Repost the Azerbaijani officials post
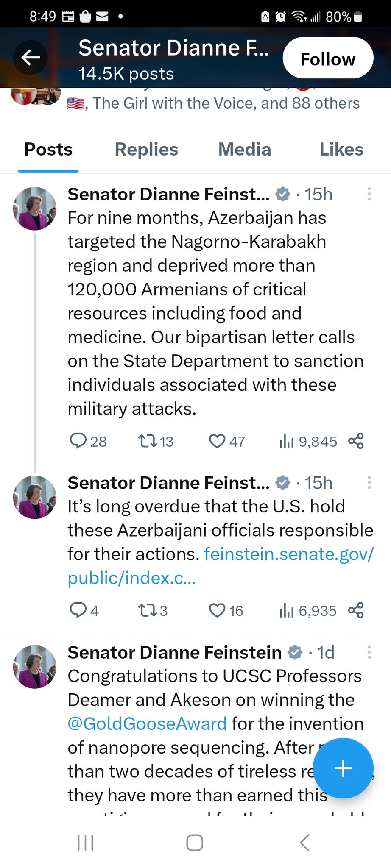391x868 pixels. pos(147,610)
